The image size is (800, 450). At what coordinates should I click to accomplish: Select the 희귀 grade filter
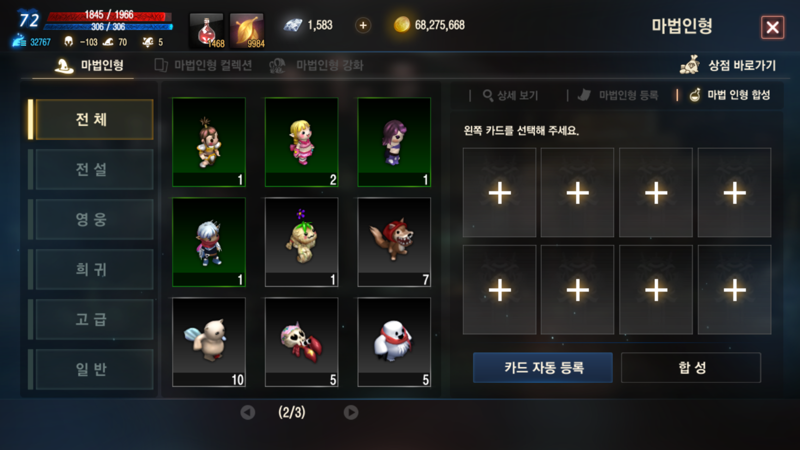[x=92, y=269]
